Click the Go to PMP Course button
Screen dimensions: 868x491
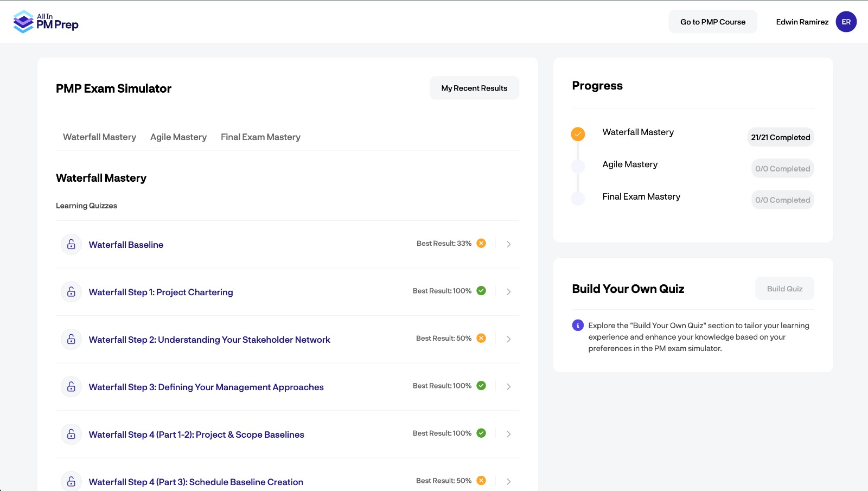[x=713, y=22]
